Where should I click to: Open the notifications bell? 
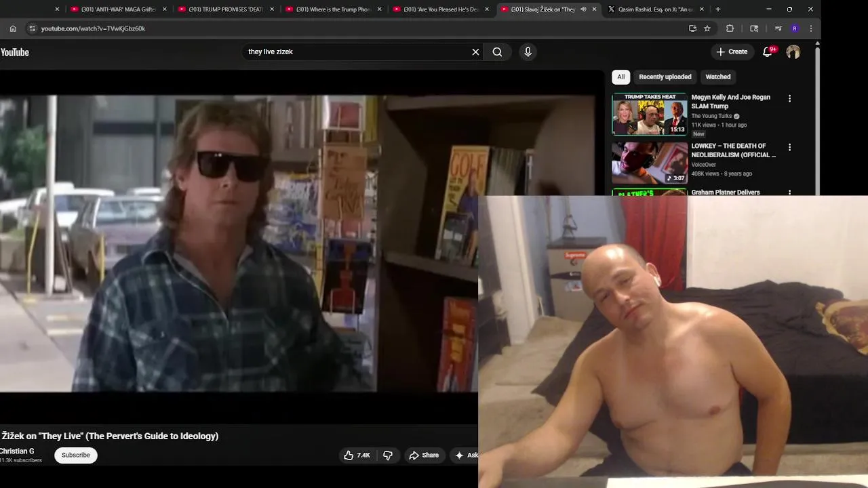pyautogui.click(x=768, y=52)
